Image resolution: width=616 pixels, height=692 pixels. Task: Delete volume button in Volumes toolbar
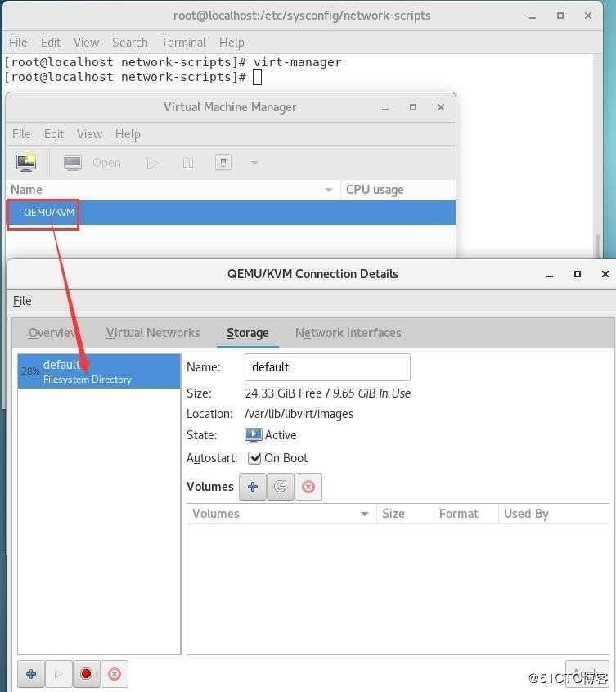tap(308, 487)
